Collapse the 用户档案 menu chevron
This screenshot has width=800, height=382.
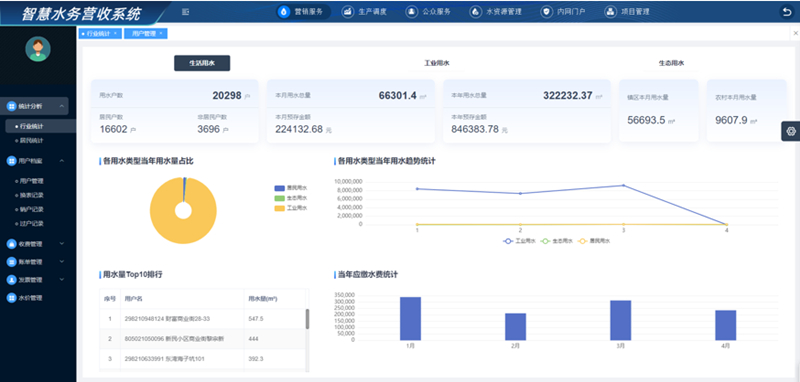62,161
